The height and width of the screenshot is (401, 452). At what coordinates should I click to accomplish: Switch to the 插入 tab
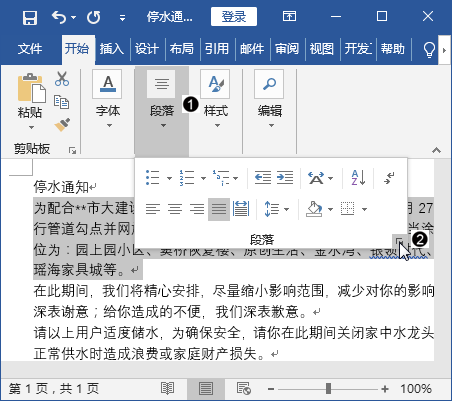point(112,49)
